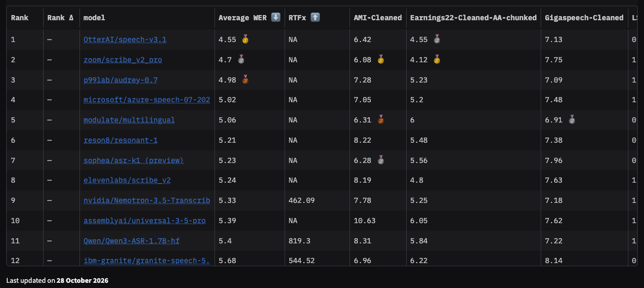Open the reson8/resonant-1 model link
The height and width of the screenshot is (288, 644).
120,140
